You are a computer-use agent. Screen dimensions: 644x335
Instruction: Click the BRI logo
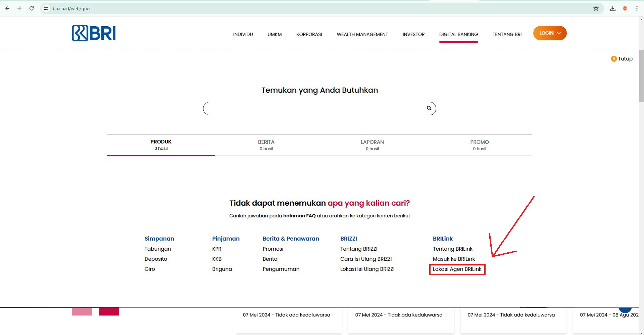(x=94, y=33)
